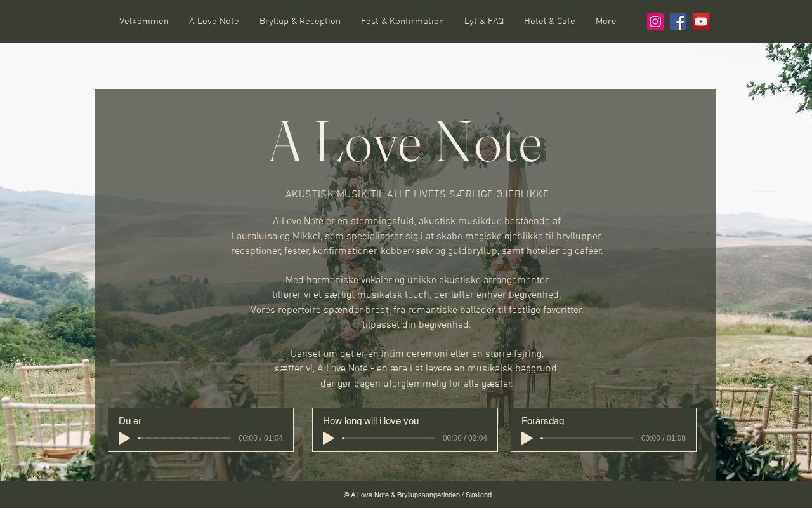The image size is (812, 508).
Task: Go to the Velkommen page
Action: 144,22
